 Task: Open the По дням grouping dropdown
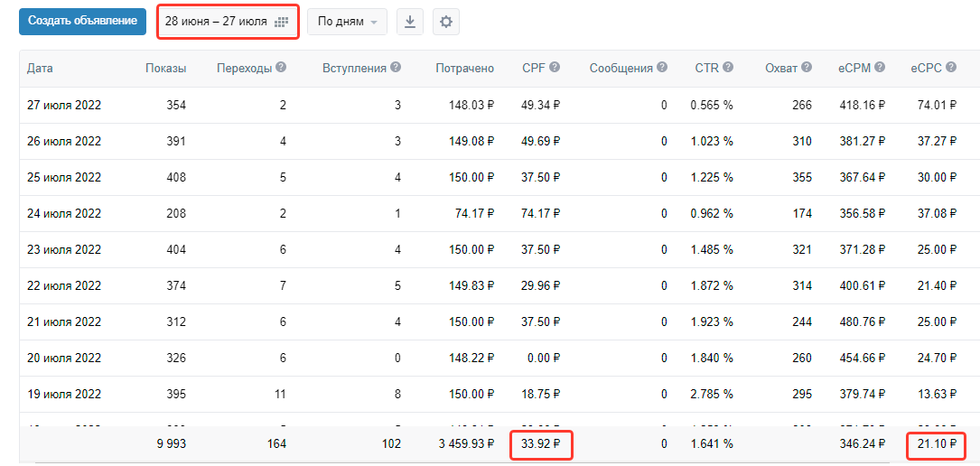click(348, 22)
